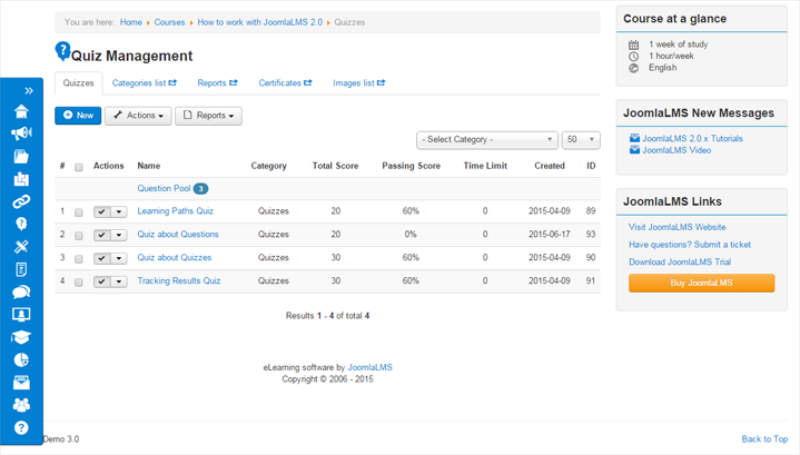Screen dimensions: 800x455
Task: Open JoomlaLMS footer link
Action: (x=370, y=367)
